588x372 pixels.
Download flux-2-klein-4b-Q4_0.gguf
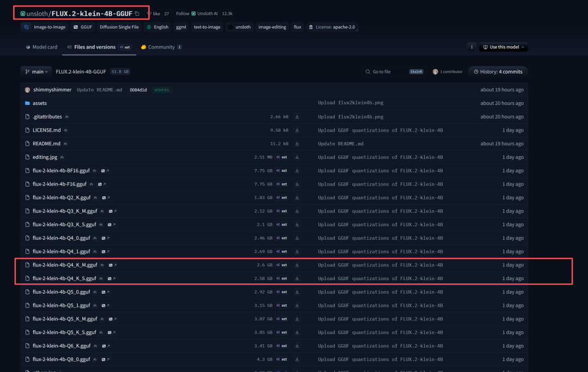click(297, 238)
